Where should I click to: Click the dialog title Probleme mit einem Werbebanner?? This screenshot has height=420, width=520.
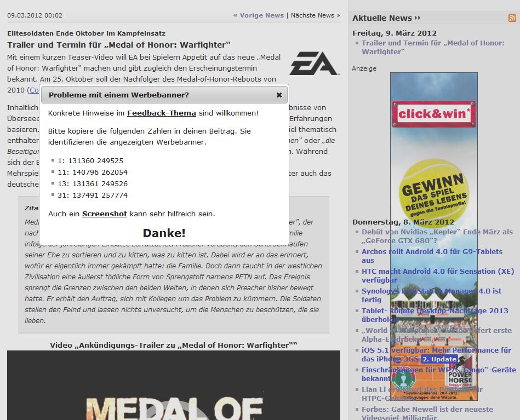coord(119,95)
